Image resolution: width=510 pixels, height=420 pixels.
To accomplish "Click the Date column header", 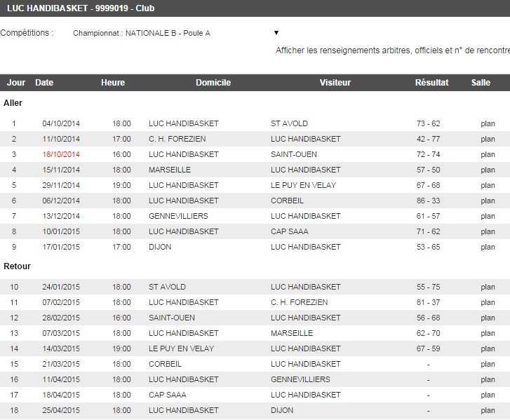I will 44,83.
